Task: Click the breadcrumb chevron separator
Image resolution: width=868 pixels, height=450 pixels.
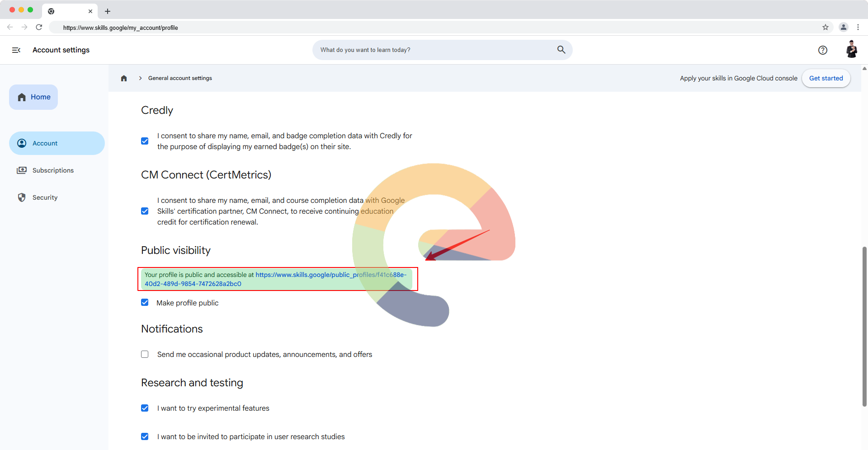Action: [x=140, y=78]
